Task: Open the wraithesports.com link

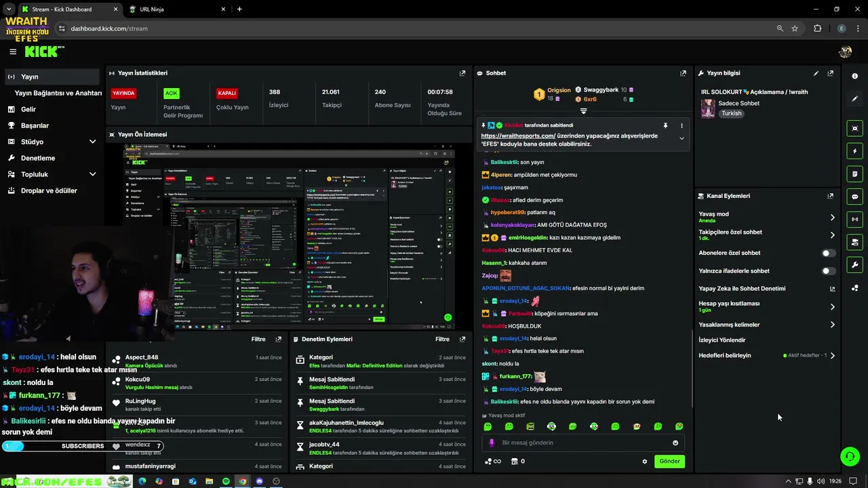Action: click(518, 136)
